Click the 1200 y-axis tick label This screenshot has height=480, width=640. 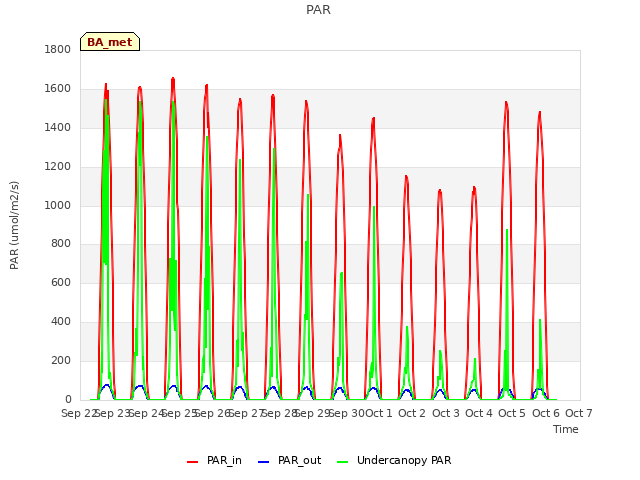click(x=58, y=166)
